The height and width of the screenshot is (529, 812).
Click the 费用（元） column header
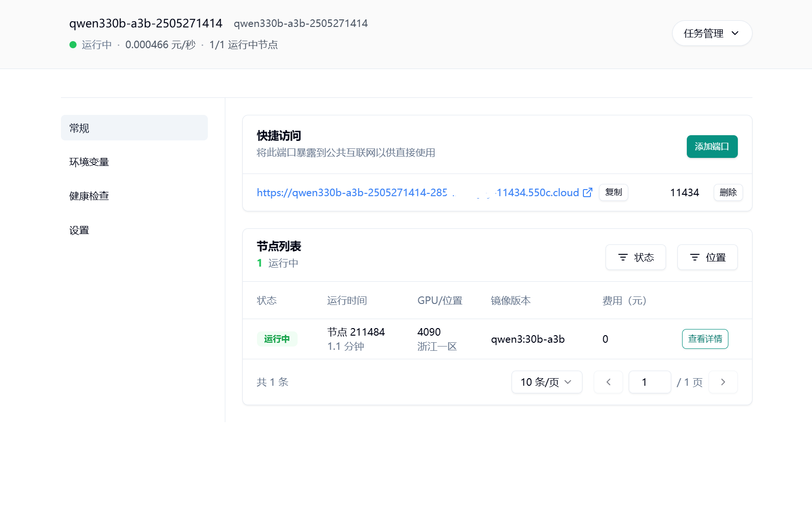coord(624,301)
